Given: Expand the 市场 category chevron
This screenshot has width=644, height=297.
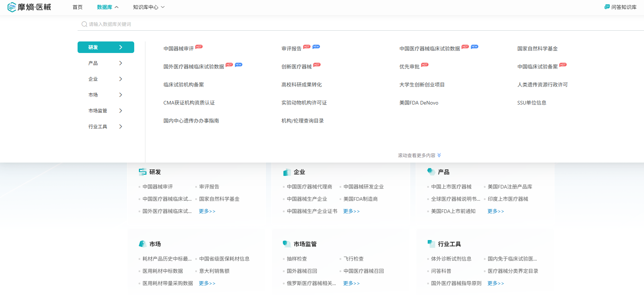Looking at the screenshot, I should (121, 95).
